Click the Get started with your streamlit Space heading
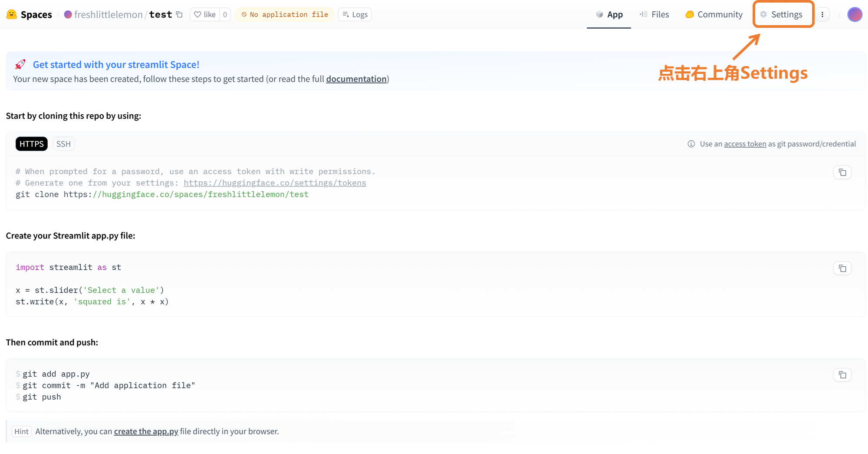 (116, 64)
